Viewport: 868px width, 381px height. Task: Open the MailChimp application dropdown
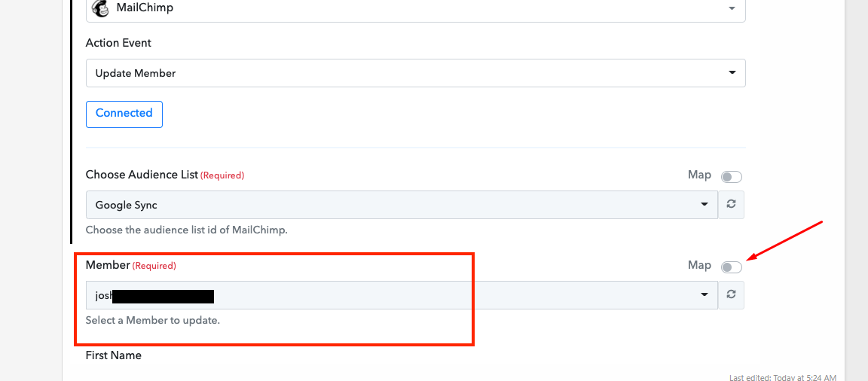pyautogui.click(x=416, y=9)
